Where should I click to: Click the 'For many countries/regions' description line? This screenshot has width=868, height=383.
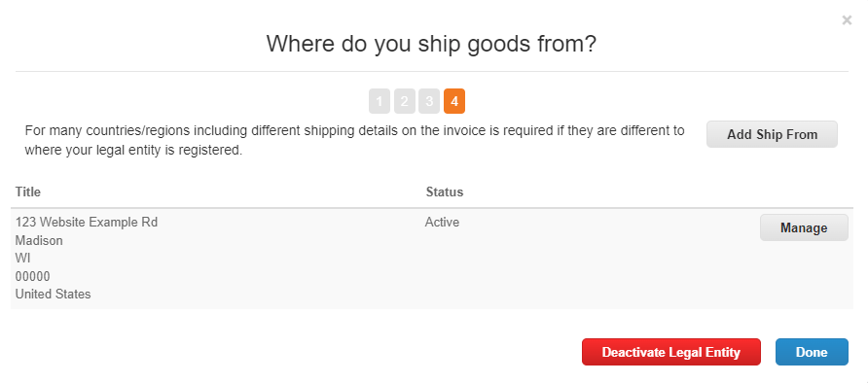click(355, 131)
